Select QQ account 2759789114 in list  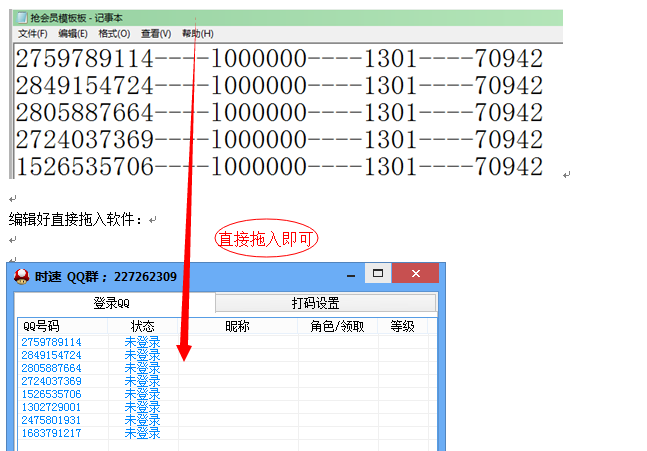pyautogui.click(x=51, y=342)
